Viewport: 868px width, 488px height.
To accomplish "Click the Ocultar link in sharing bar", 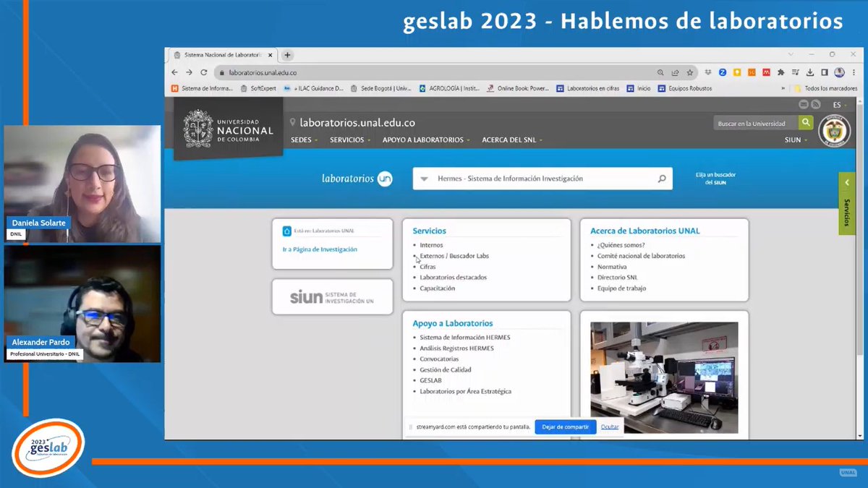I will tap(610, 427).
